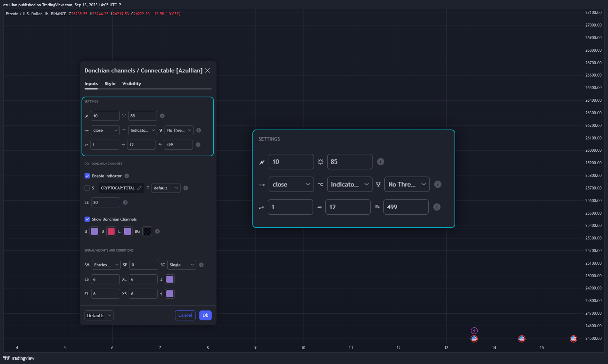Click the ES 6 input field

(105, 279)
